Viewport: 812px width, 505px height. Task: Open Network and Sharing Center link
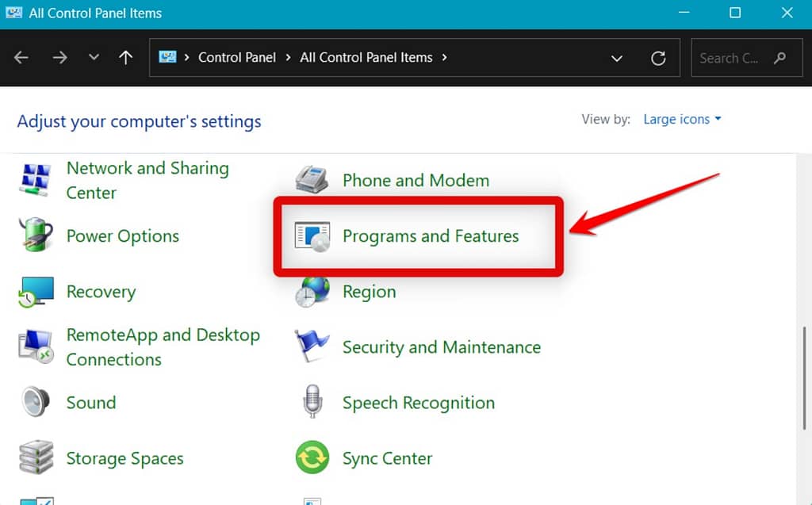147,180
